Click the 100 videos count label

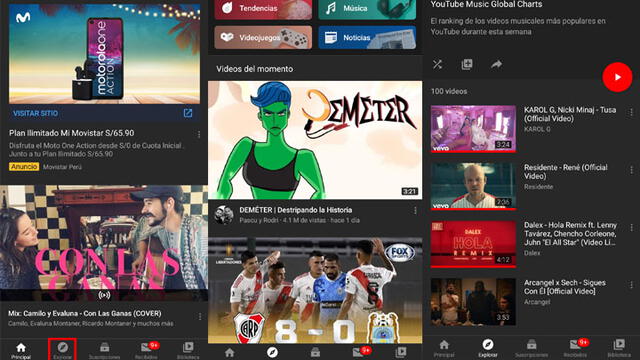(449, 91)
